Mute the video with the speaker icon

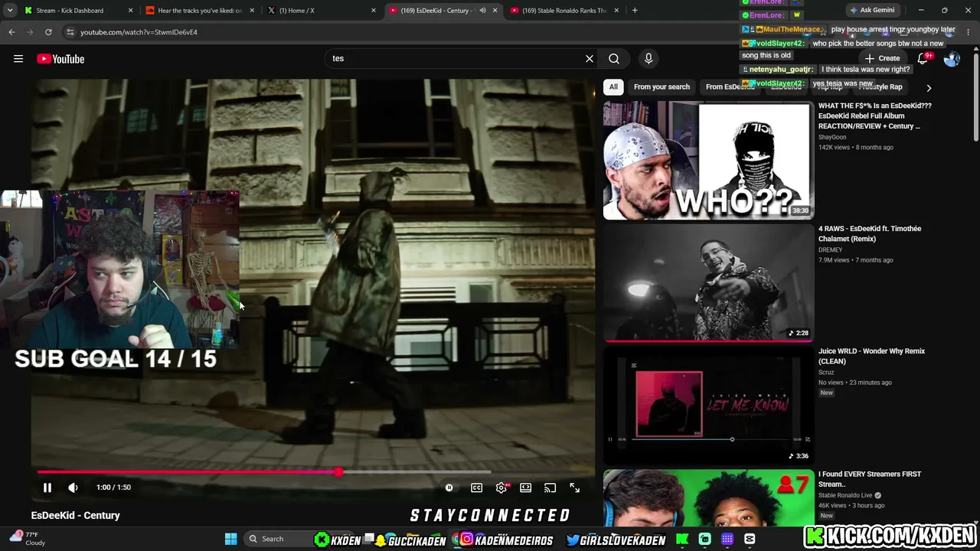[73, 487]
